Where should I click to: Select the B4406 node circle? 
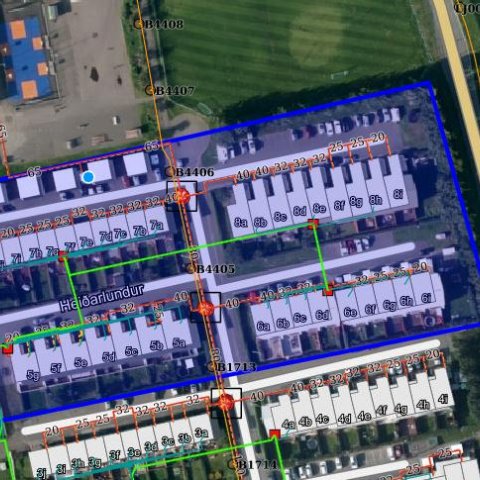click(170, 172)
